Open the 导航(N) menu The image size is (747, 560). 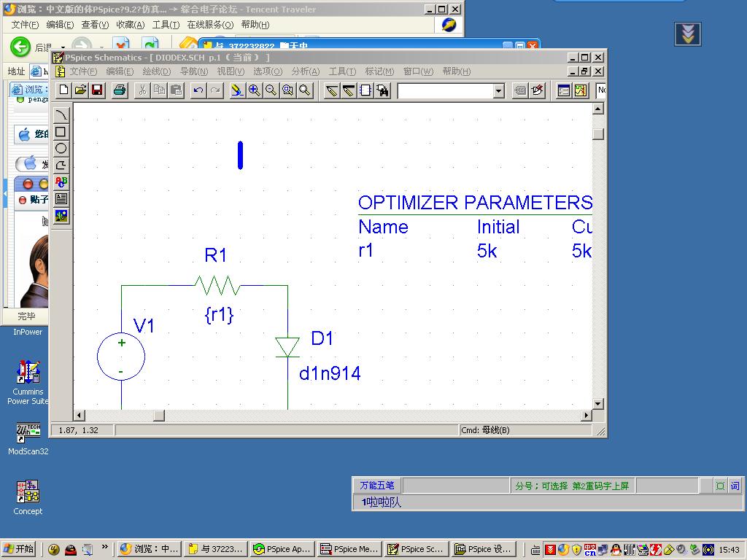(194, 71)
